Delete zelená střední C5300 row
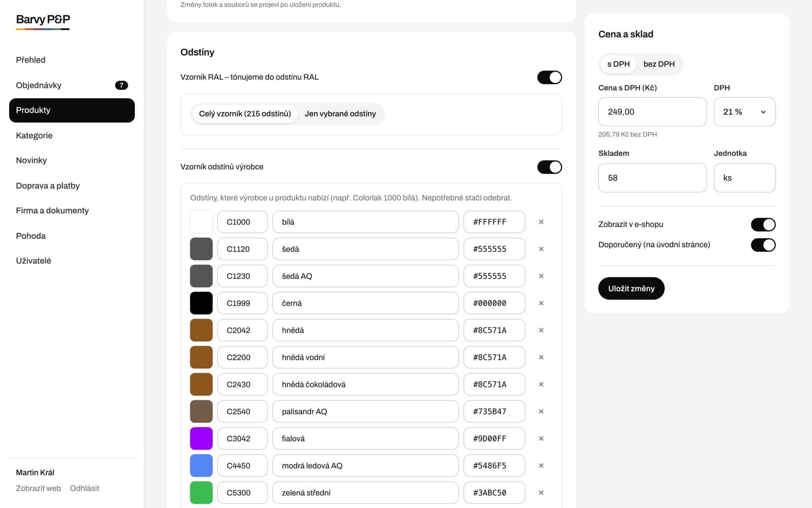Screen dimensions: 812x508 541,493
